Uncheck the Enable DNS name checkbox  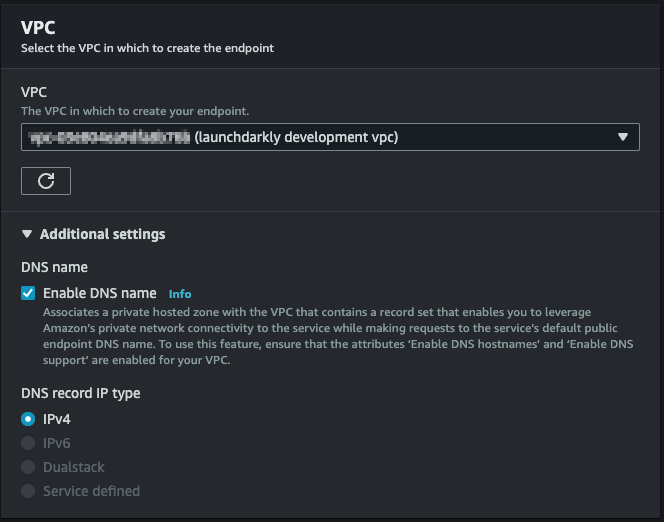pos(28,293)
